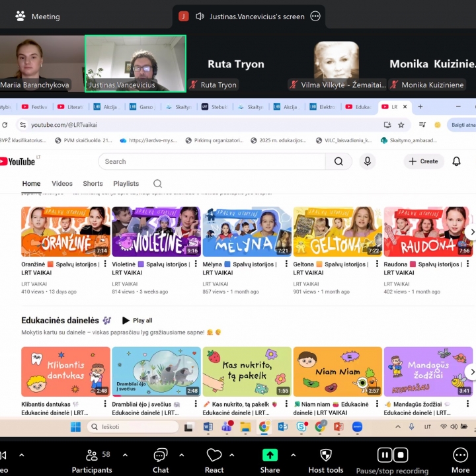Screen dimensions: 476x476
Task: Click the YouTube Create button
Action: pyautogui.click(x=423, y=161)
